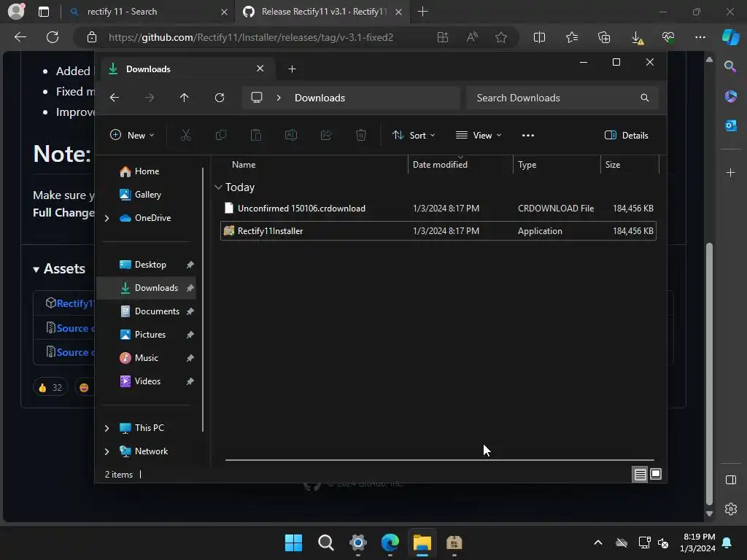Click the Delete trash icon in Explorer
The height and width of the screenshot is (560, 747).
point(360,135)
